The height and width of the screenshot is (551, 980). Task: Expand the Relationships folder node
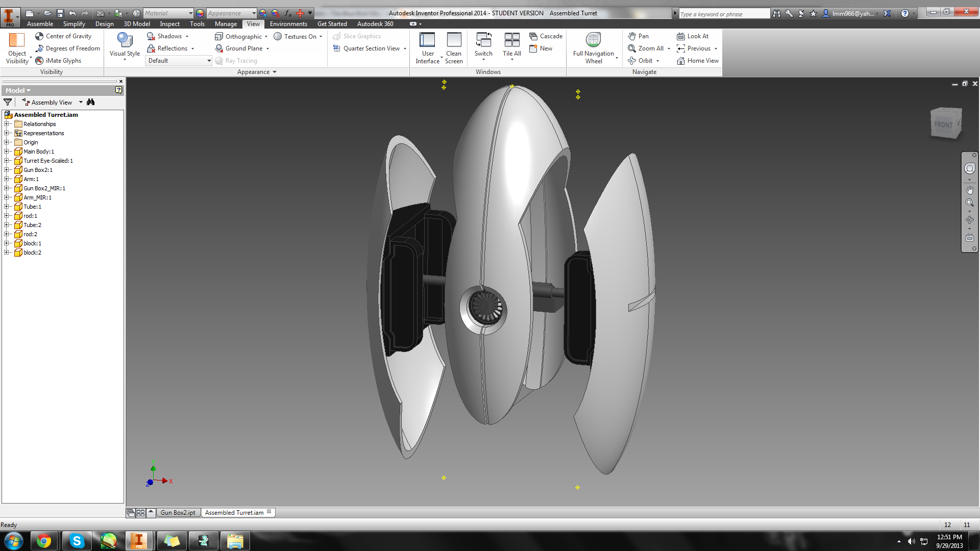(7, 124)
